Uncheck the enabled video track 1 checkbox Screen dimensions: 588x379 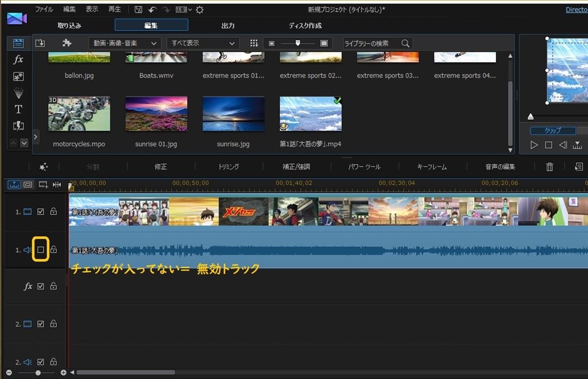[x=40, y=211]
